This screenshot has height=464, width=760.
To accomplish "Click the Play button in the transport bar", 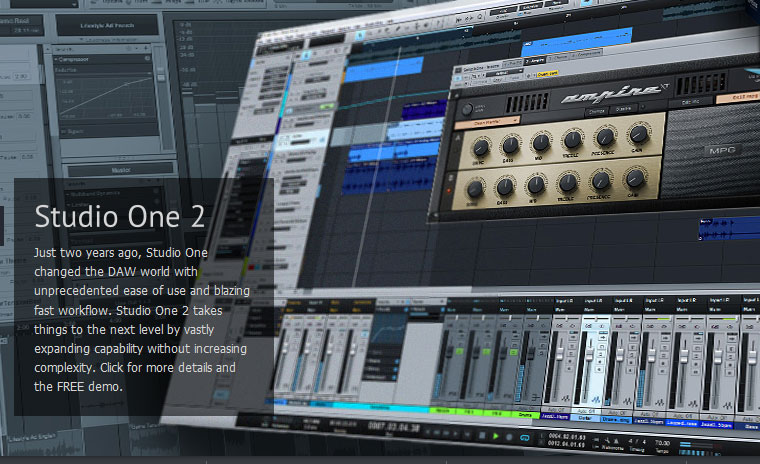I will point(495,436).
